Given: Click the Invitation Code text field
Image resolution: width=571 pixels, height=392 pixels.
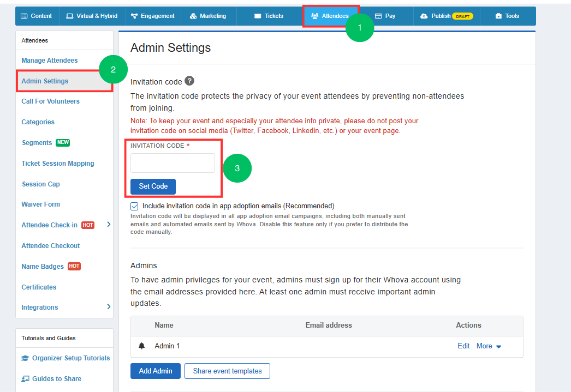Looking at the screenshot, I should pos(173,163).
